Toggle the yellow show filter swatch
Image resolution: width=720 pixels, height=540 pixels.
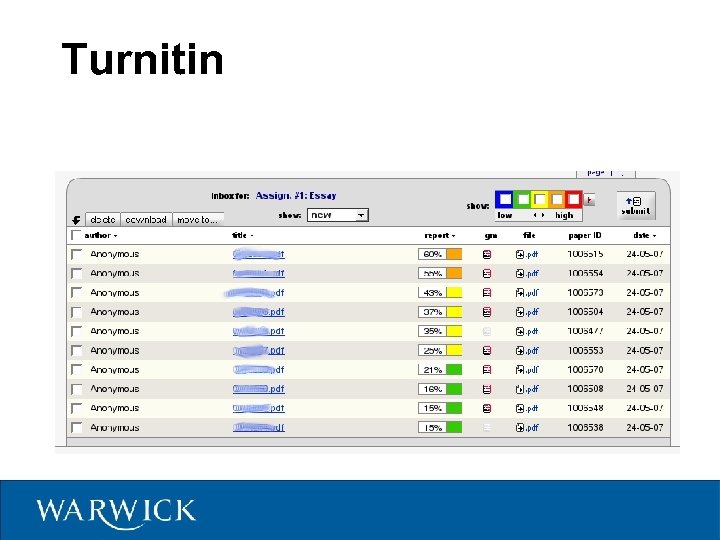point(540,200)
